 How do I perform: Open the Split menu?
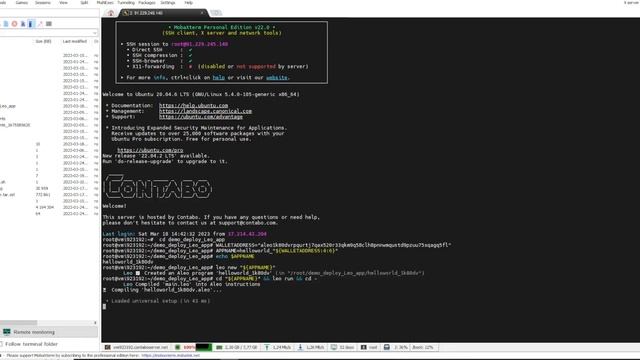[x=84, y=2]
